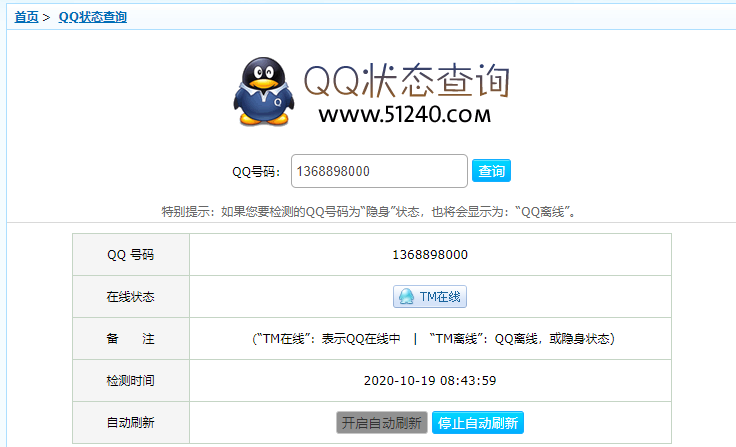Click the 开启自动刷新 button
This screenshot has height=447, width=736.
pyautogui.click(x=382, y=423)
